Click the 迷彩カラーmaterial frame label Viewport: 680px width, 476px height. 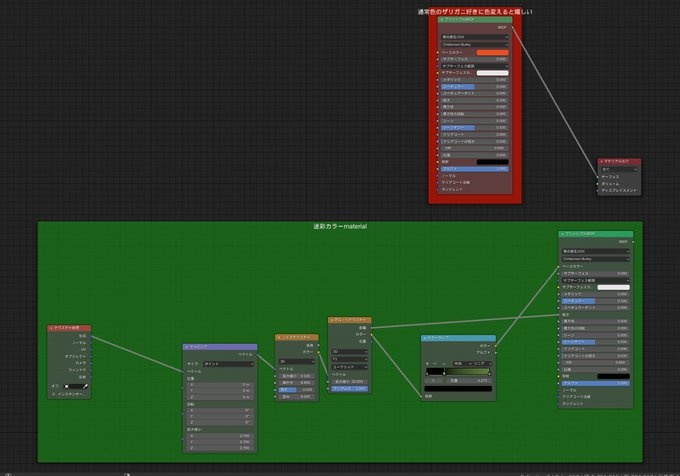tap(340, 226)
